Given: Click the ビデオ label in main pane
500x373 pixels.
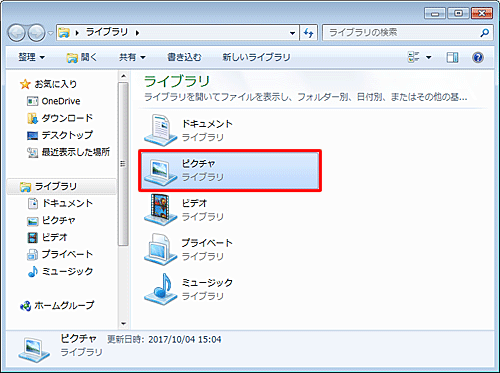Looking at the screenshot, I should point(194,203).
